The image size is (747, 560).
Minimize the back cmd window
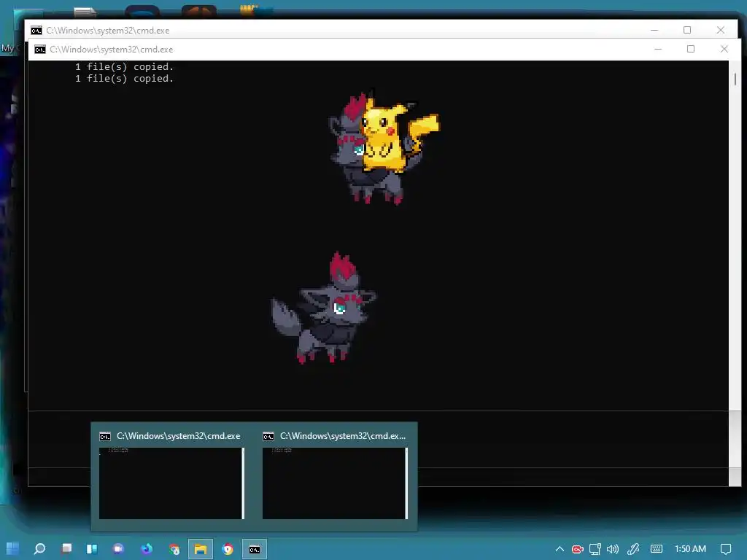654,30
